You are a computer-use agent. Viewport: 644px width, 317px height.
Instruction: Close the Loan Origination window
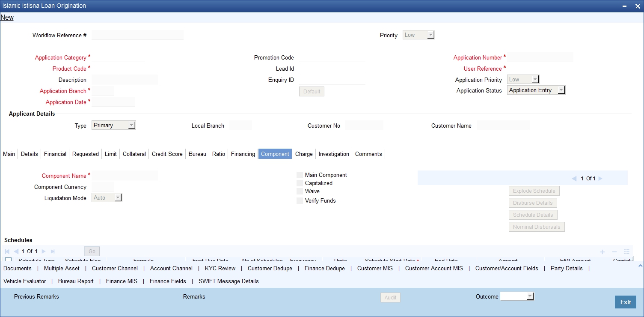pos(637,6)
